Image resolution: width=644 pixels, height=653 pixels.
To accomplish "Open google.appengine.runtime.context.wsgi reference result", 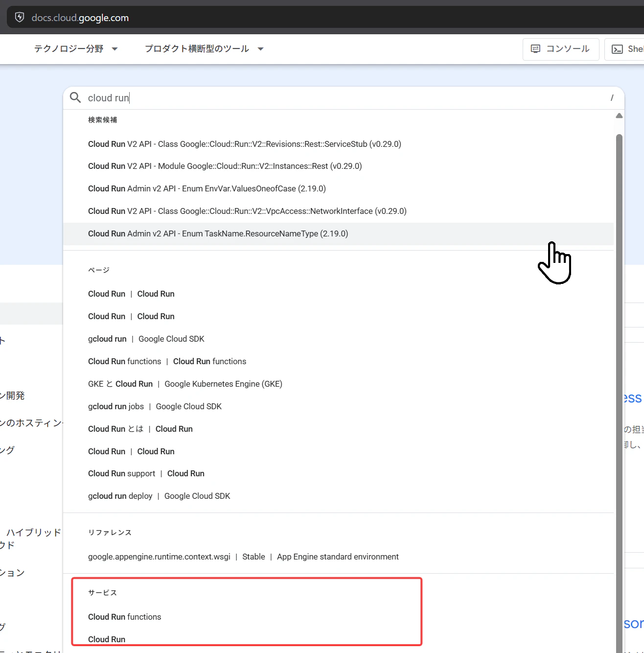I will [x=339, y=557].
